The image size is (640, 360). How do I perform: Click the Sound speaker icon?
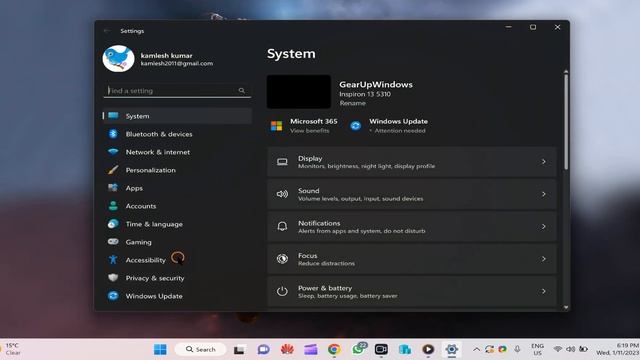coord(282,194)
